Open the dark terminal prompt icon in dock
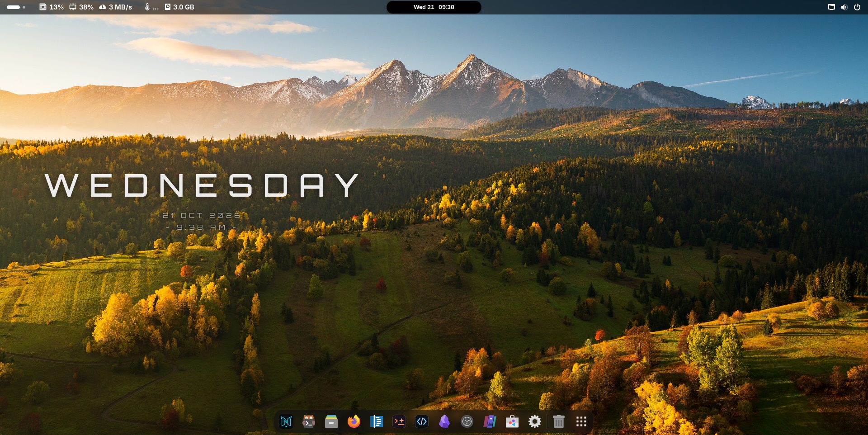The image size is (868, 435). 399,421
